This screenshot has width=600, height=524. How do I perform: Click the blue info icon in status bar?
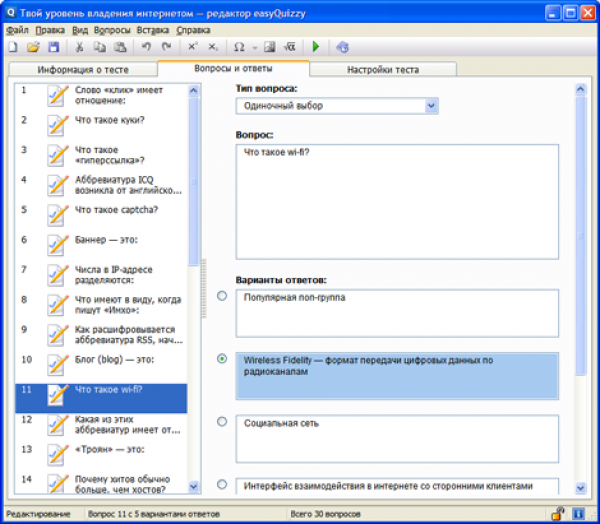(x=579, y=513)
